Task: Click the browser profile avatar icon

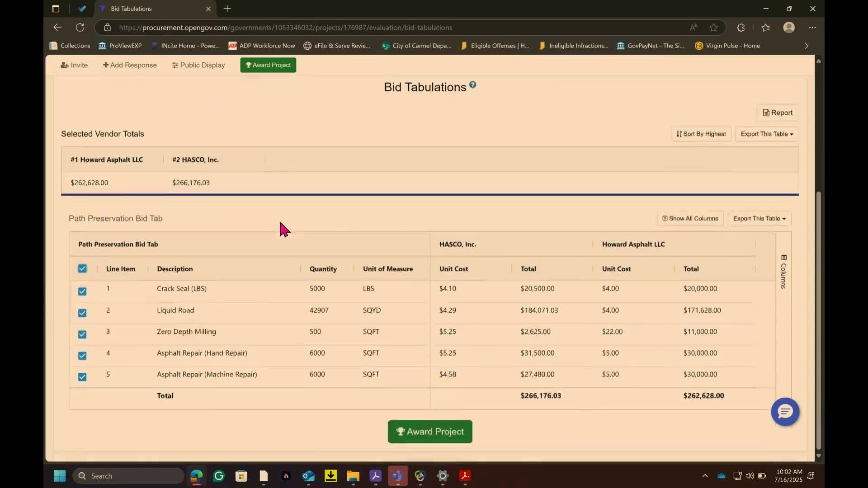Action: click(x=788, y=28)
